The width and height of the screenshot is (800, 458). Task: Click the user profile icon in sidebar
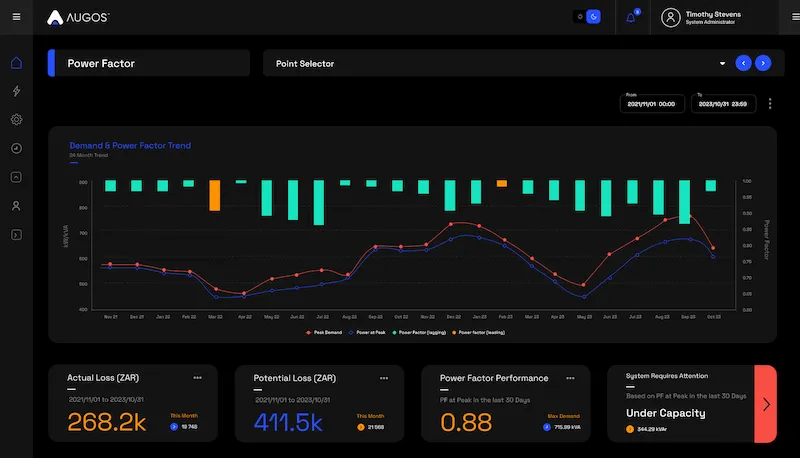click(16, 206)
